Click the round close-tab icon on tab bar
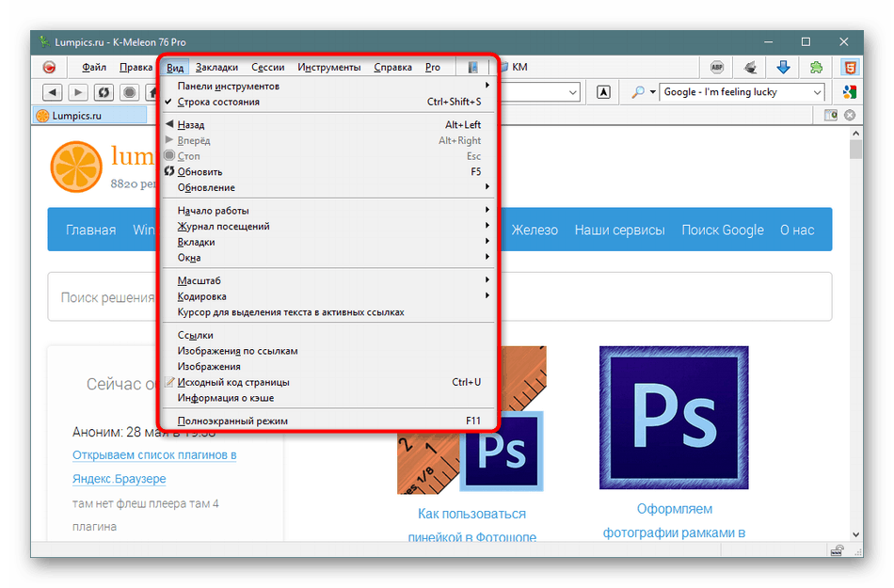Viewport: 894px width, 588px height. point(850,115)
